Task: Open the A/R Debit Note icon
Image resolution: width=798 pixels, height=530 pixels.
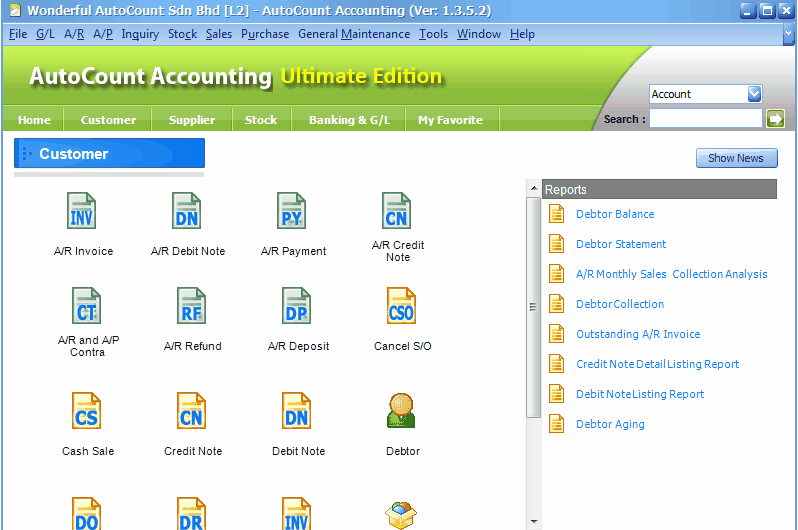Action: coord(186,211)
